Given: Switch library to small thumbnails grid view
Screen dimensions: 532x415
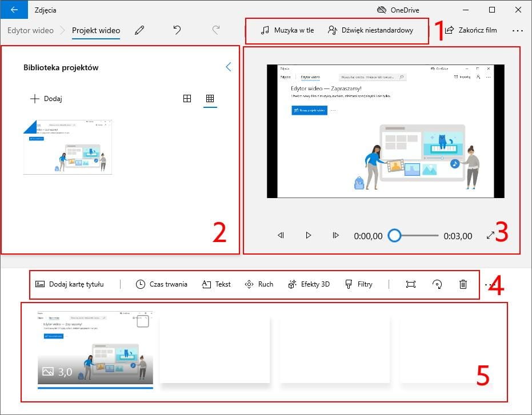Looking at the screenshot, I should 210,99.
